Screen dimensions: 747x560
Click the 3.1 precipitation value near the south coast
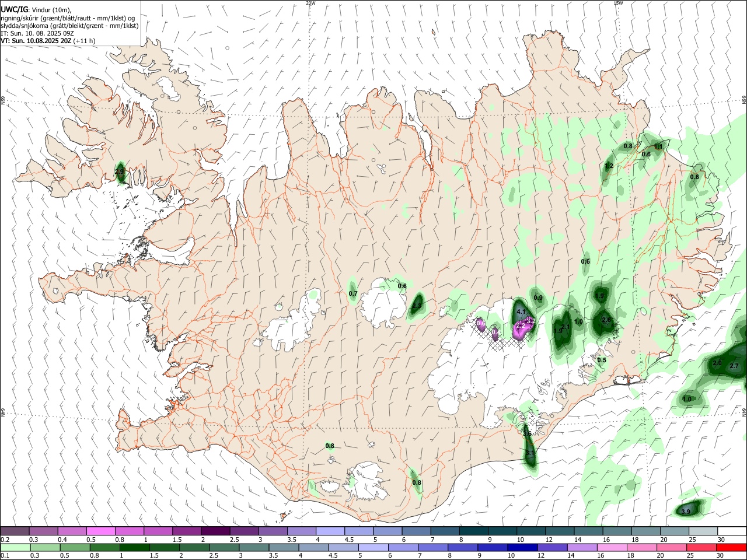pyautogui.click(x=530, y=453)
